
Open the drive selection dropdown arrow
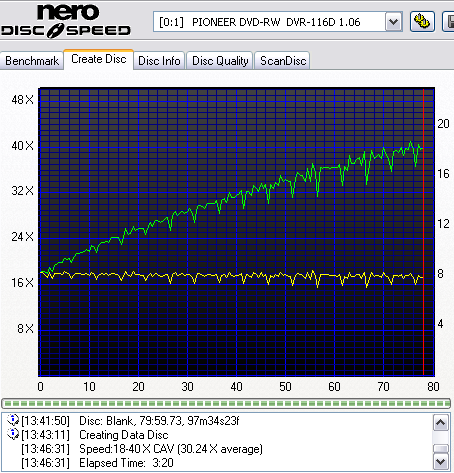pyautogui.click(x=393, y=22)
